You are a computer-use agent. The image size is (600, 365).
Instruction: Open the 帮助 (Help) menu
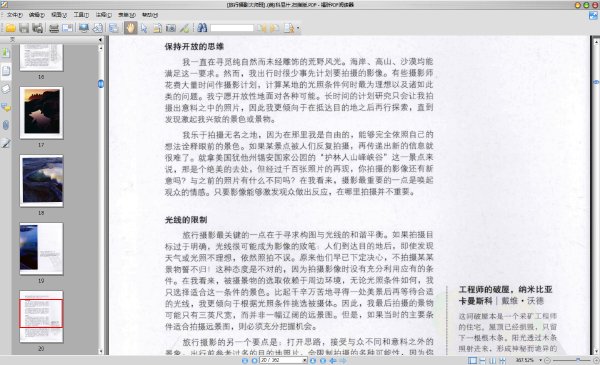click(150, 15)
